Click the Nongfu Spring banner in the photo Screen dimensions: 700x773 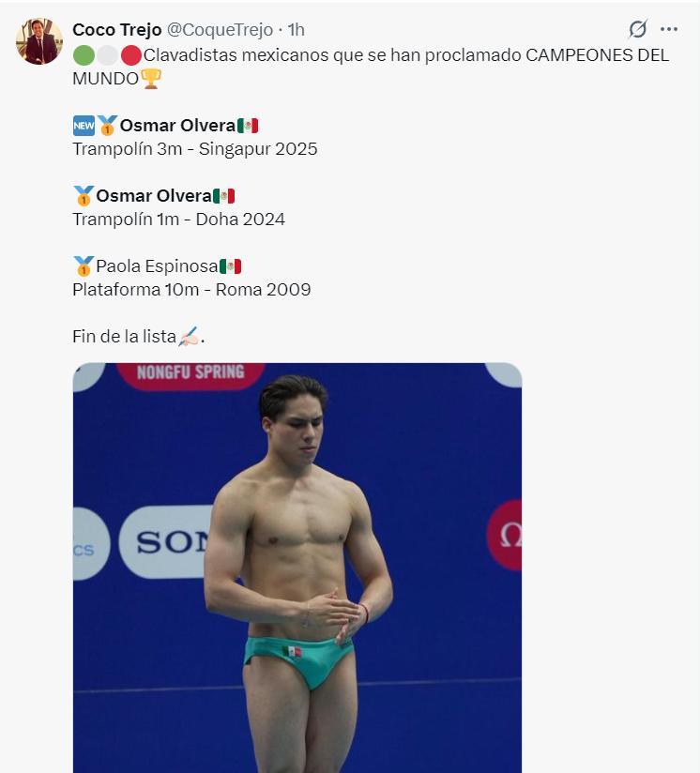(x=190, y=374)
